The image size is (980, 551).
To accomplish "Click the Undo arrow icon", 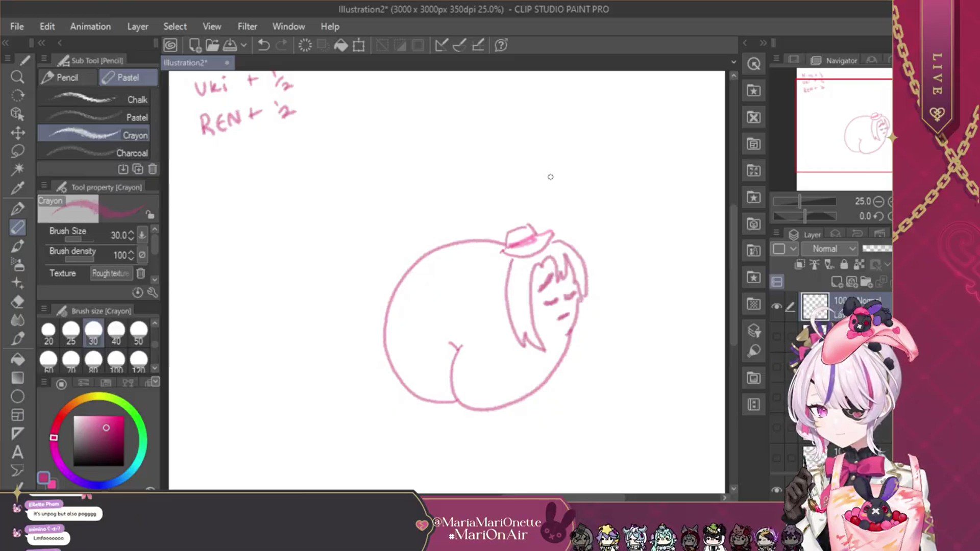I will click(x=263, y=45).
